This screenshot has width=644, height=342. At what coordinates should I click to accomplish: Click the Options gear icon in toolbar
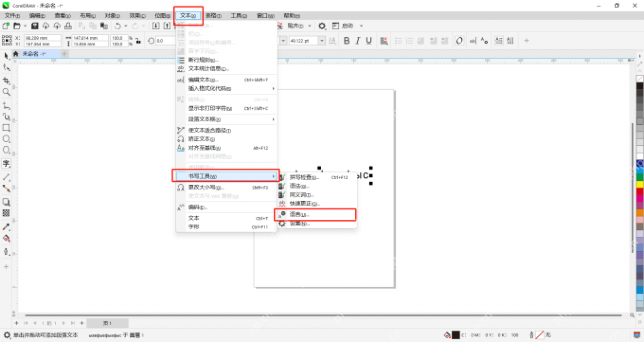coord(322,26)
